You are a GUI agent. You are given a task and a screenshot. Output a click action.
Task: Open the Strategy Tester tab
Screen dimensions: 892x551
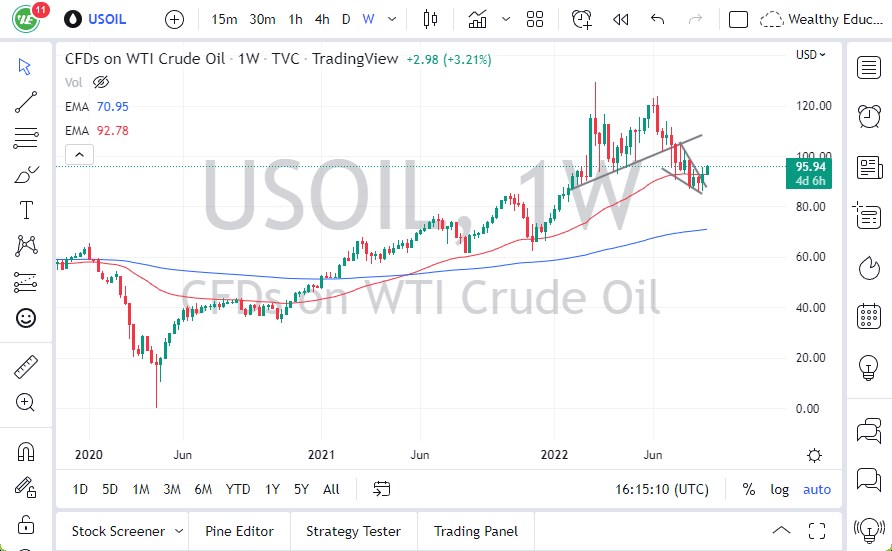pyautogui.click(x=353, y=531)
